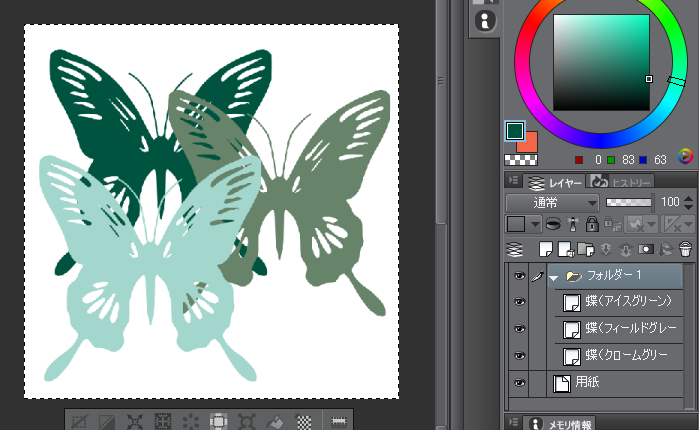This screenshot has height=430, width=699.
Task: Select the 蝶(アイスグリーン) layer name
Action: coord(628,301)
